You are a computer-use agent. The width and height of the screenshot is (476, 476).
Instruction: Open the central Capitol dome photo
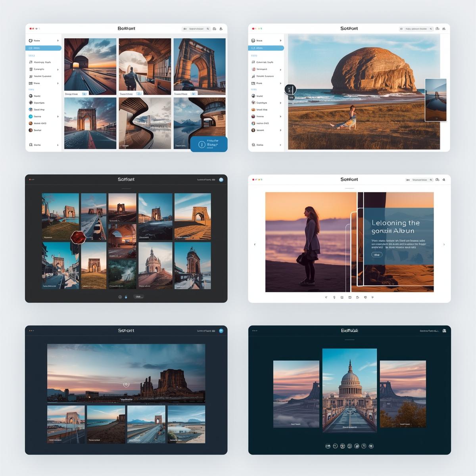(x=349, y=390)
